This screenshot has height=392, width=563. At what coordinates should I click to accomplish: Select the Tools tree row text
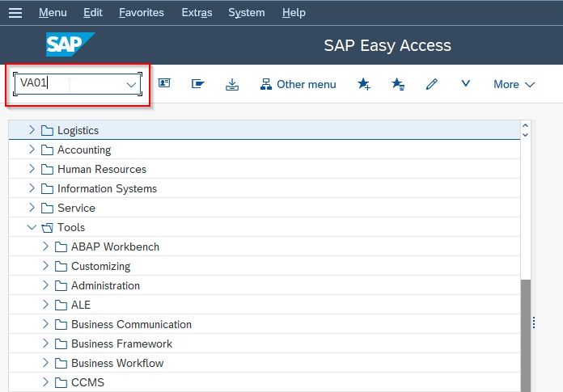(x=71, y=227)
